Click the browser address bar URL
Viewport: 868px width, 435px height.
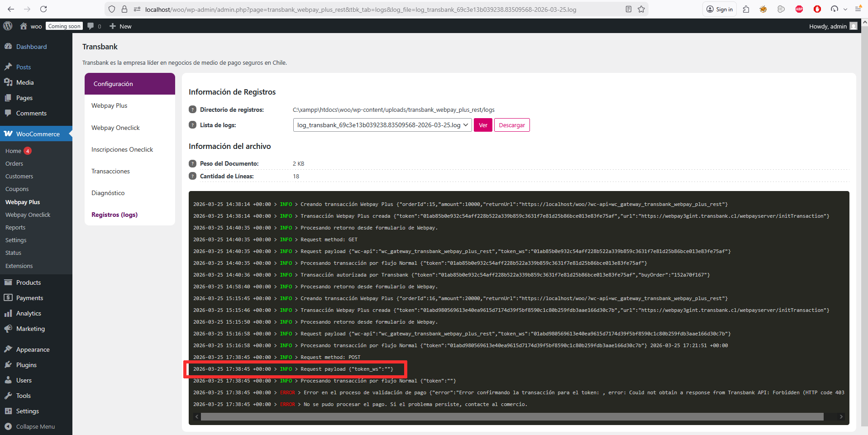tap(361, 9)
